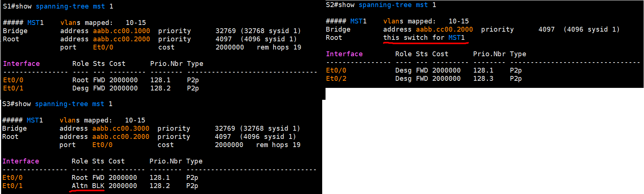644x194 pixels.
Task: Select bridge address aabb.cc00.1000 on S1
Action: 122,31
